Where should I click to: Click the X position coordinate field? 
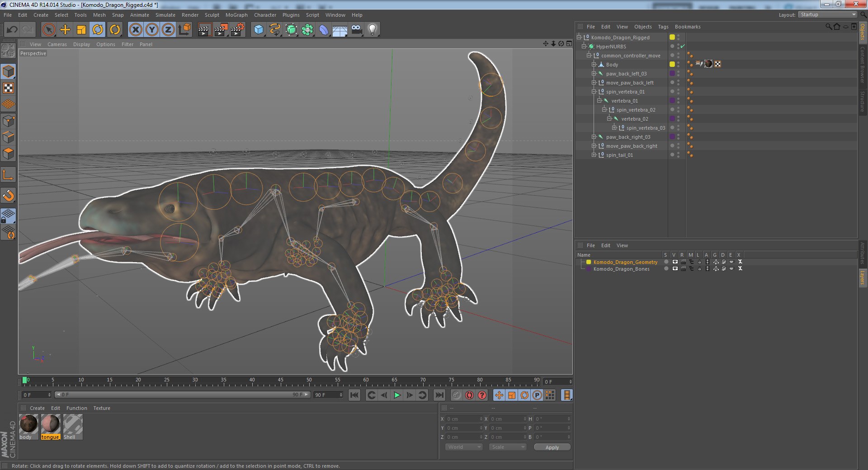coord(464,419)
